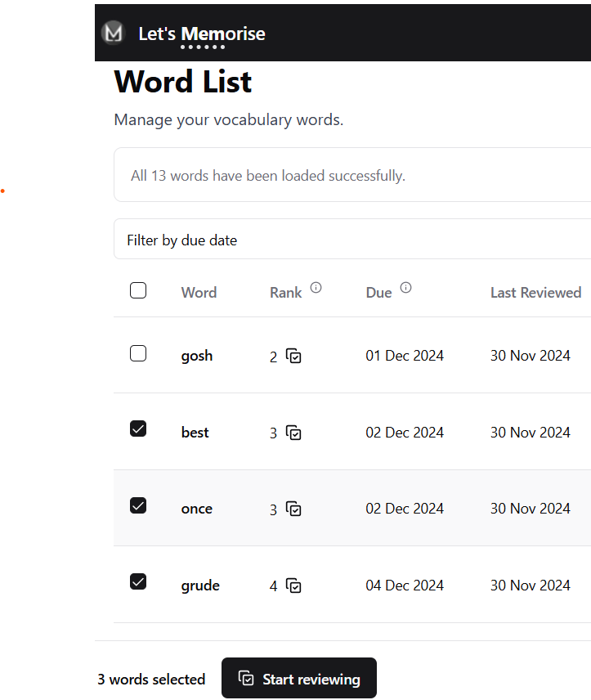Click the Let's Memorise logo icon
The height and width of the screenshot is (700, 591).
pos(113,34)
